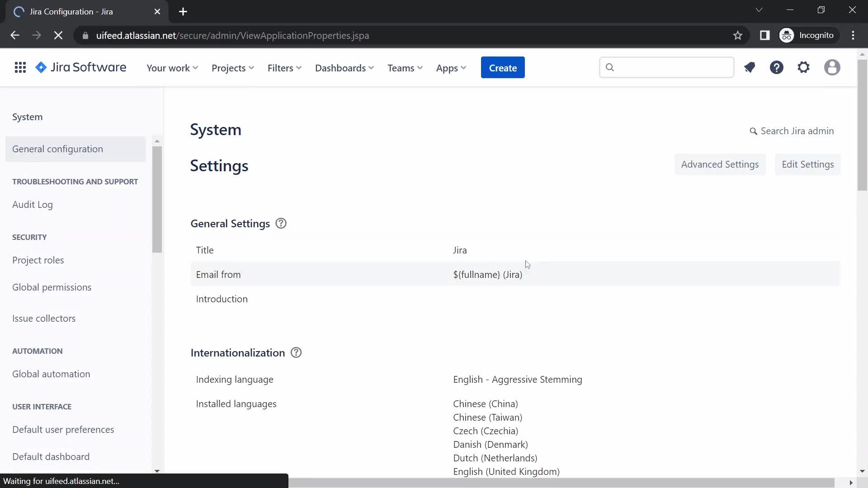Open a new browser tab
The image size is (868, 488).
coord(183,12)
